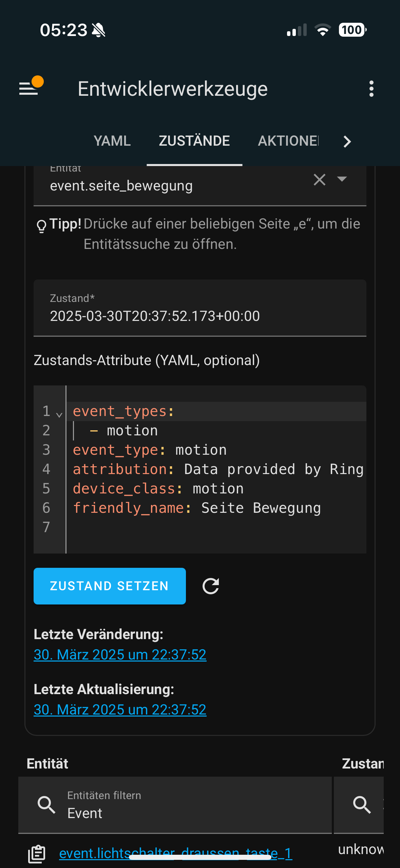The height and width of the screenshot is (868, 400).
Task: Click the friendly_name line in the YAML editor
Action: (197, 508)
